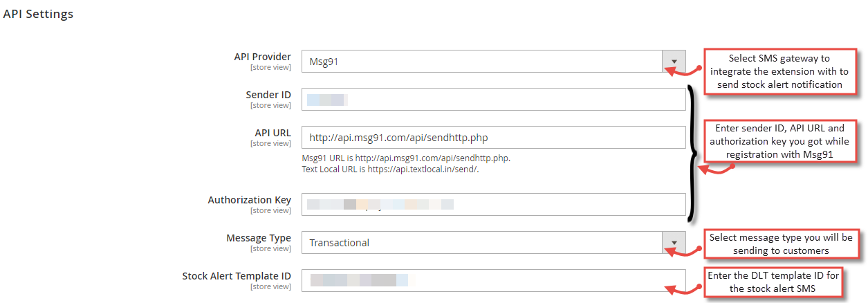The width and height of the screenshot is (868, 303).
Task: Click the Stock Alert Template ID label
Action: [x=237, y=276]
